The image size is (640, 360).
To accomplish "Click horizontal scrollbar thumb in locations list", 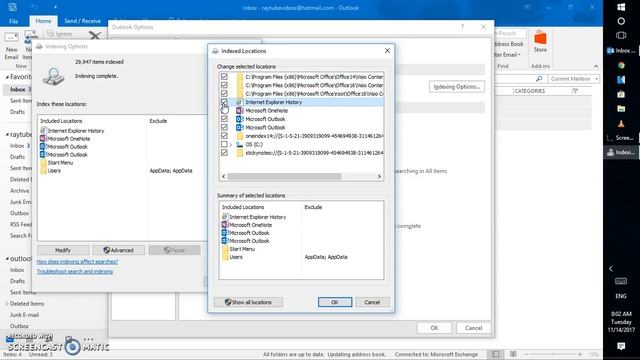I will (x=284, y=176).
